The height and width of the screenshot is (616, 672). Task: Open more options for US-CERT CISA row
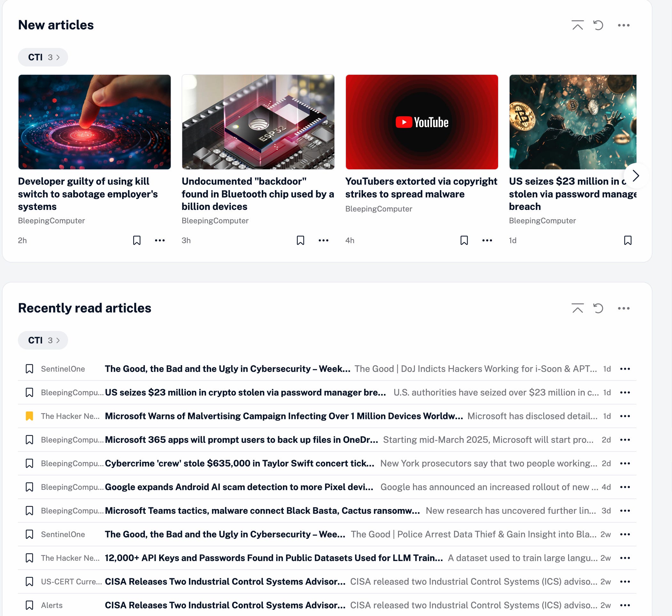pyautogui.click(x=625, y=582)
